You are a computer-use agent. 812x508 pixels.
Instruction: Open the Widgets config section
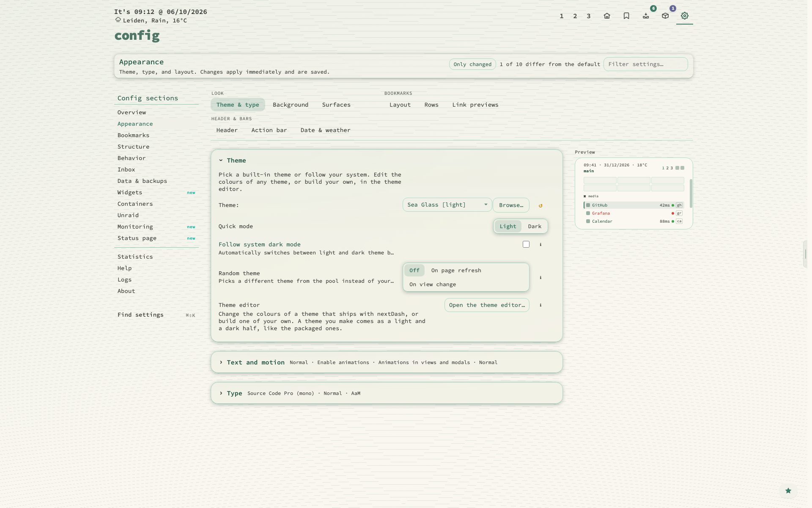tap(156, 192)
